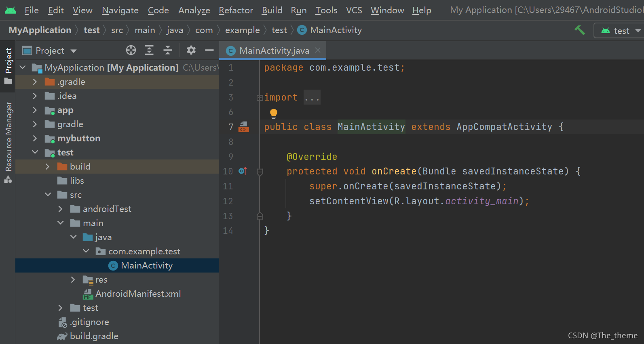Open the Project view dropdown arrow
644x344 pixels.
click(74, 51)
